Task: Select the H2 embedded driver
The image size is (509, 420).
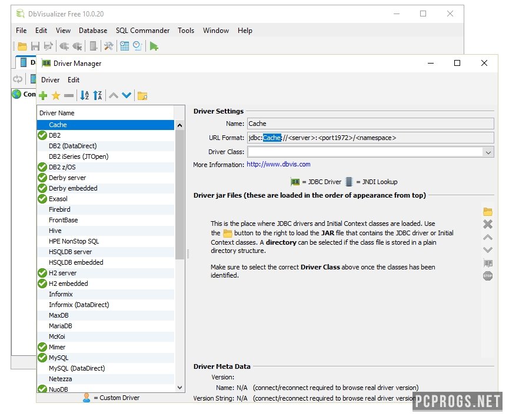Action: pos(105,284)
